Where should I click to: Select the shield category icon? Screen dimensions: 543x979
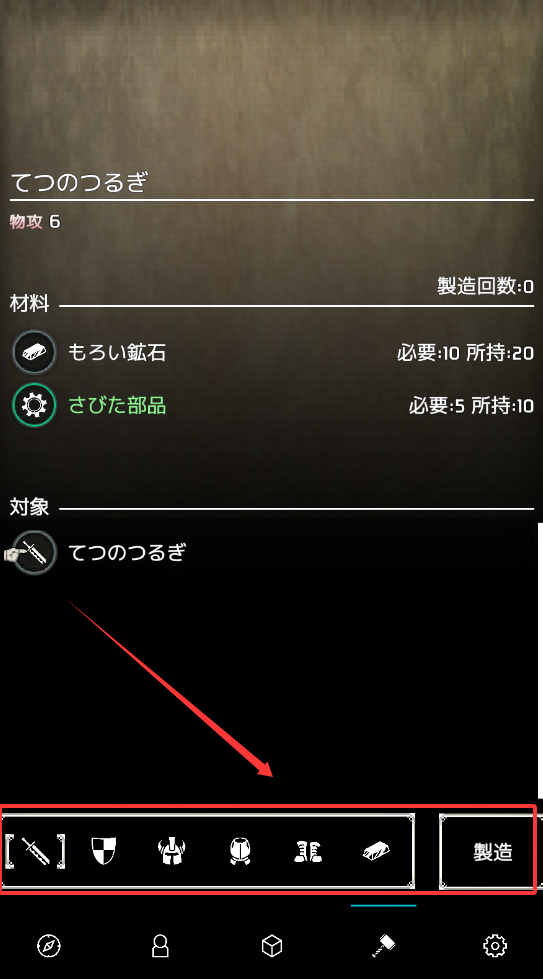click(x=104, y=851)
